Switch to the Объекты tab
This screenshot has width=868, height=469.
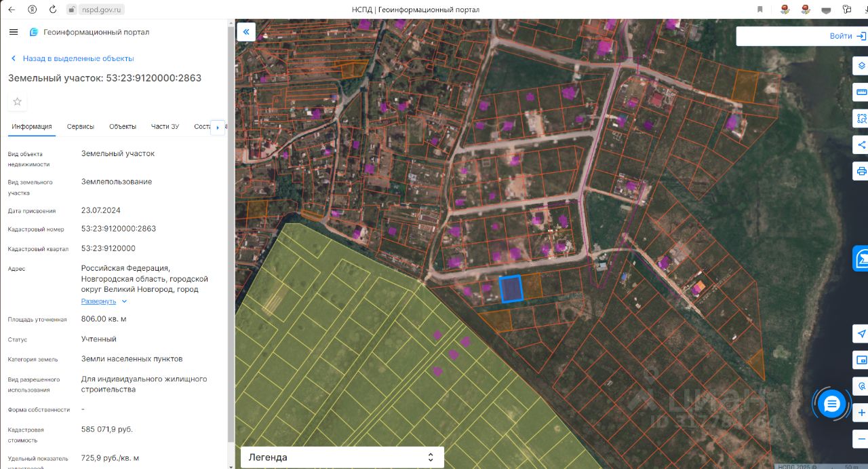[123, 126]
